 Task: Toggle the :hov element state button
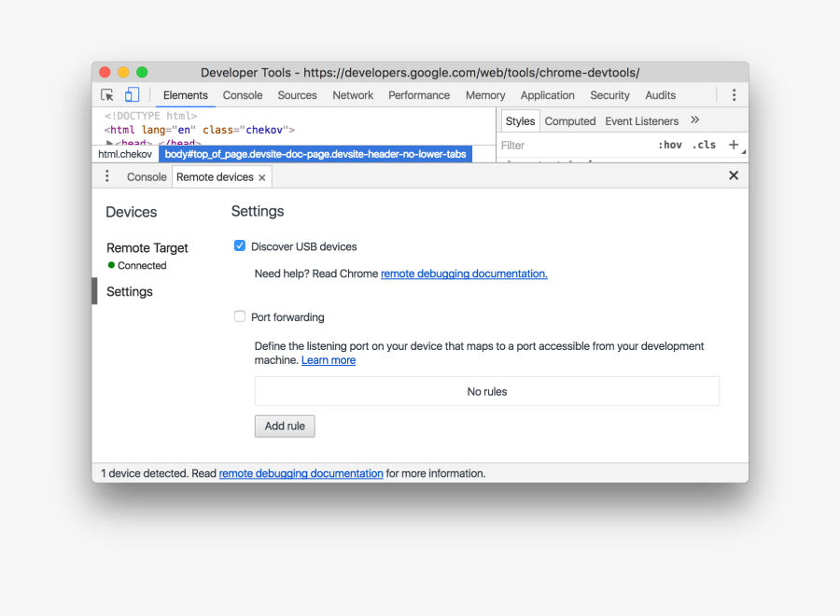pyautogui.click(x=669, y=145)
